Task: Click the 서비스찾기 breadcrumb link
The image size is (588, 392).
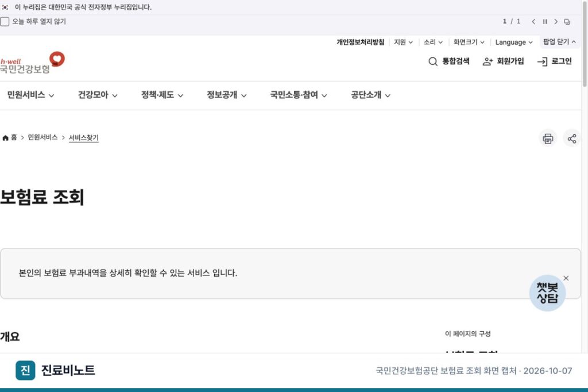Action: click(x=84, y=138)
